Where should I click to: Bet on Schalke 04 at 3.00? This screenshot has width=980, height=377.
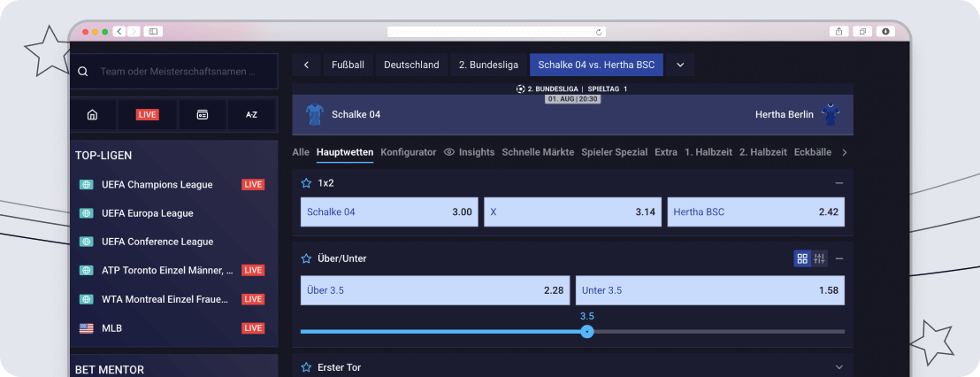coord(389,212)
